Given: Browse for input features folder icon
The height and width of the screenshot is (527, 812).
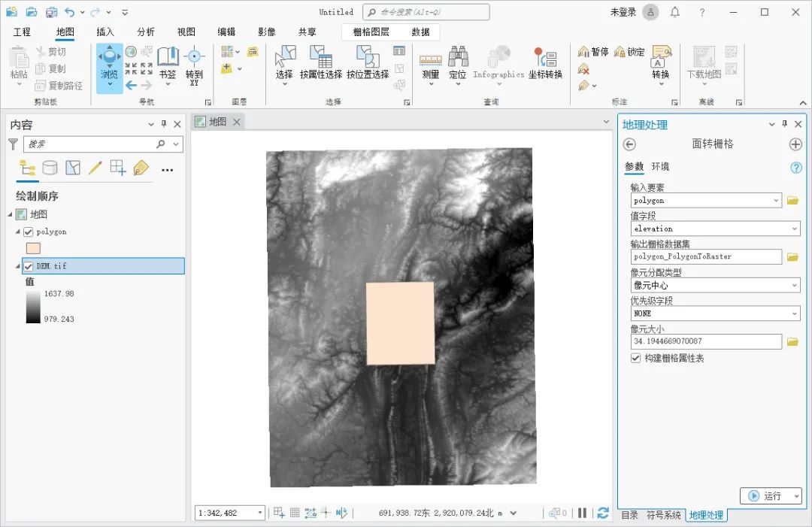Looking at the screenshot, I should click(793, 200).
